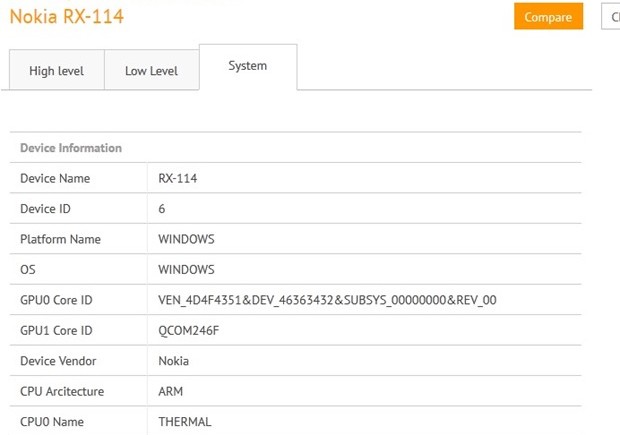Click the QCOM246F GPU1 core value
Image resolution: width=620 pixels, height=435 pixels.
pos(191,331)
